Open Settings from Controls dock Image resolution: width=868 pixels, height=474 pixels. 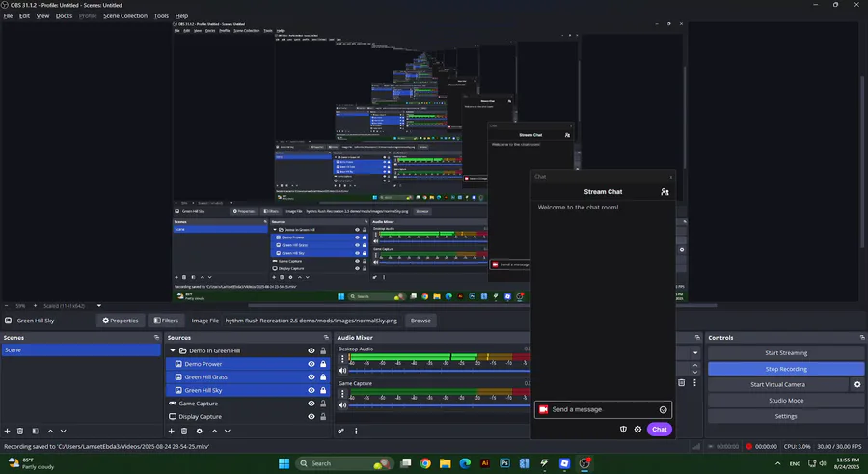[786, 416]
